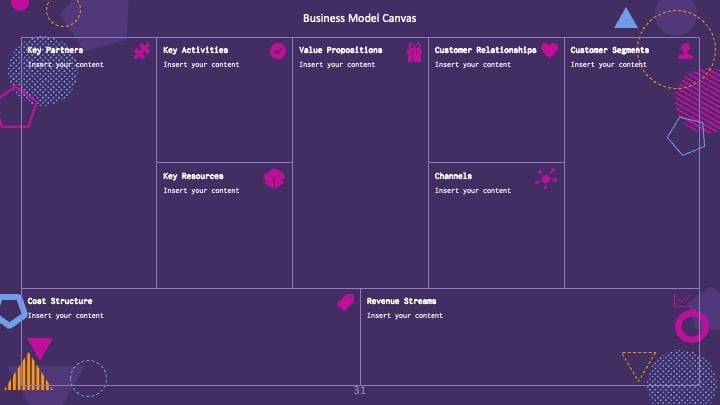Click the slide number 31
This screenshot has height=405, width=720.
(360, 391)
